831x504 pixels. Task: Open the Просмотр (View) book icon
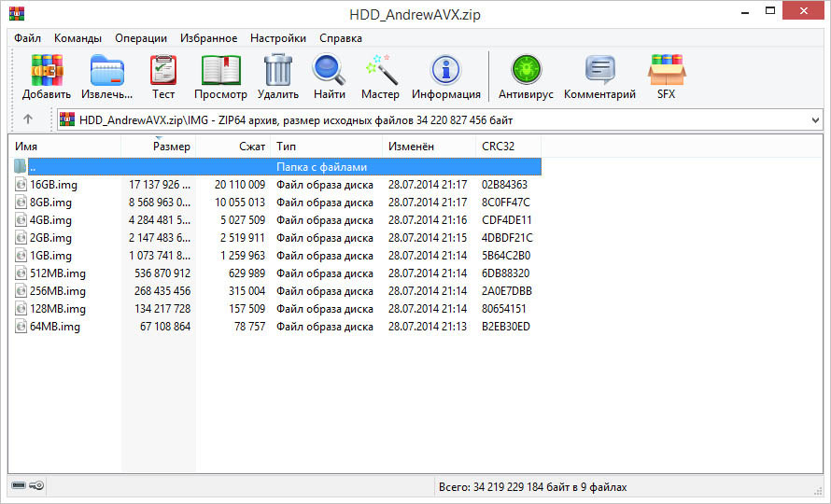(x=220, y=69)
